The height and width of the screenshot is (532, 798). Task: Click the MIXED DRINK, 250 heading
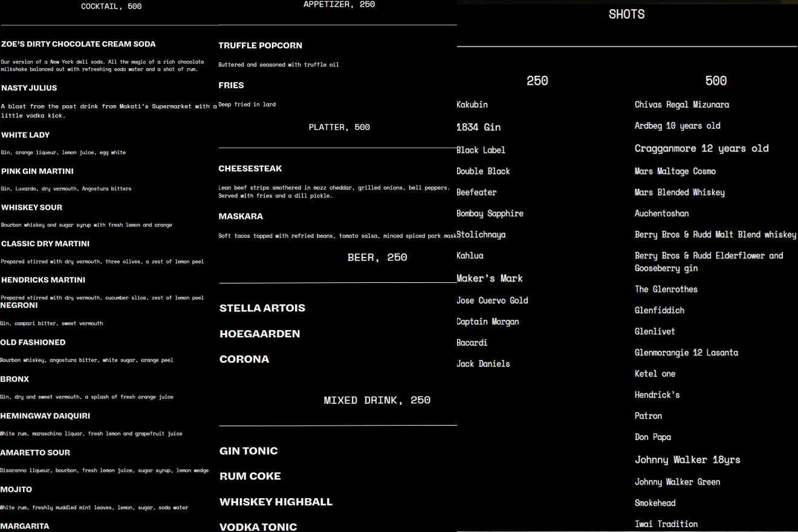click(377, 401)
